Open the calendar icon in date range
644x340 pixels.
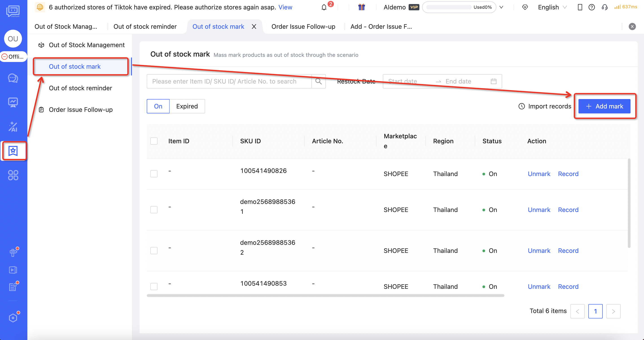pos(493,81)
